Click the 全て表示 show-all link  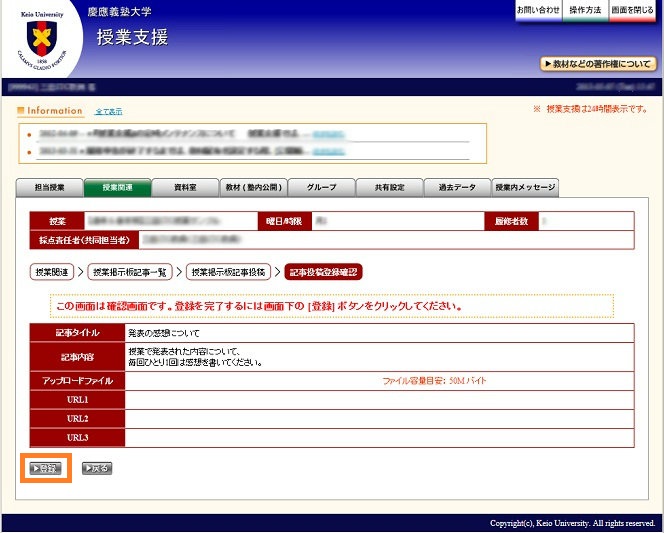[x=108, y=111]
